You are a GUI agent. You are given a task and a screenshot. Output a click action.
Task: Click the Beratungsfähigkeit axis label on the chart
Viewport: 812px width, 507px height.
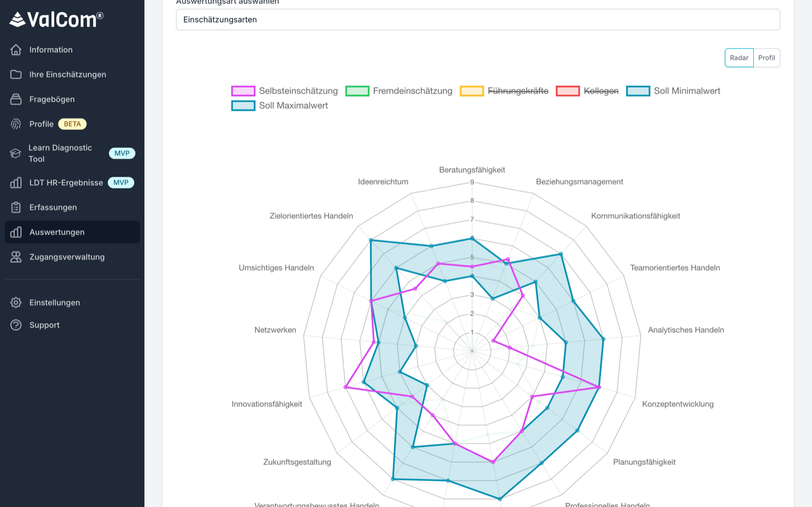tap(471, 170)
